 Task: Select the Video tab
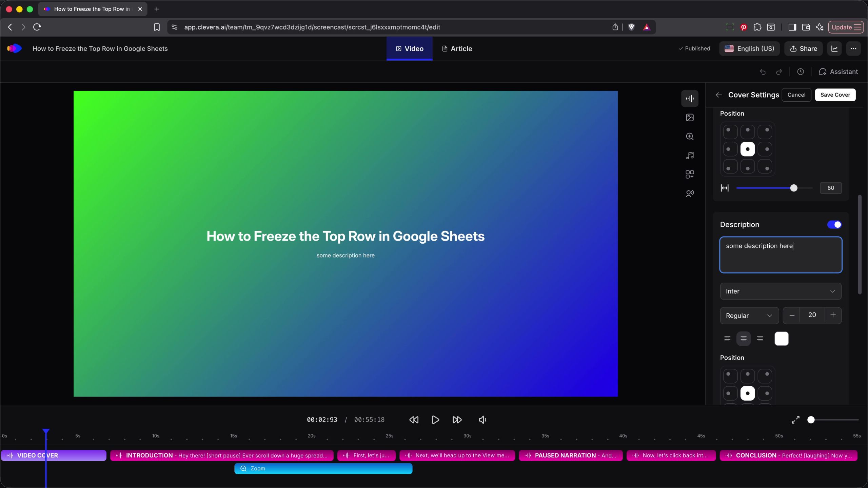pyautogui.click(x=409, y=49)
